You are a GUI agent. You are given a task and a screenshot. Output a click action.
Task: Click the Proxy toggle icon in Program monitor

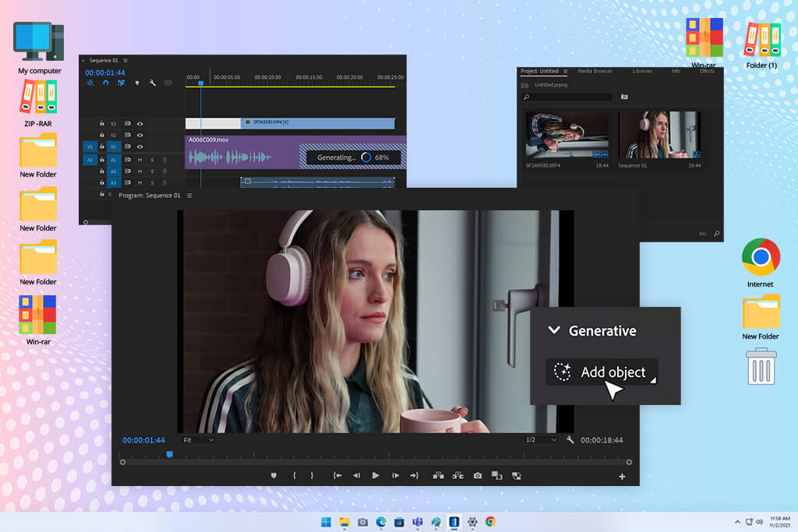tap(517, 476)
